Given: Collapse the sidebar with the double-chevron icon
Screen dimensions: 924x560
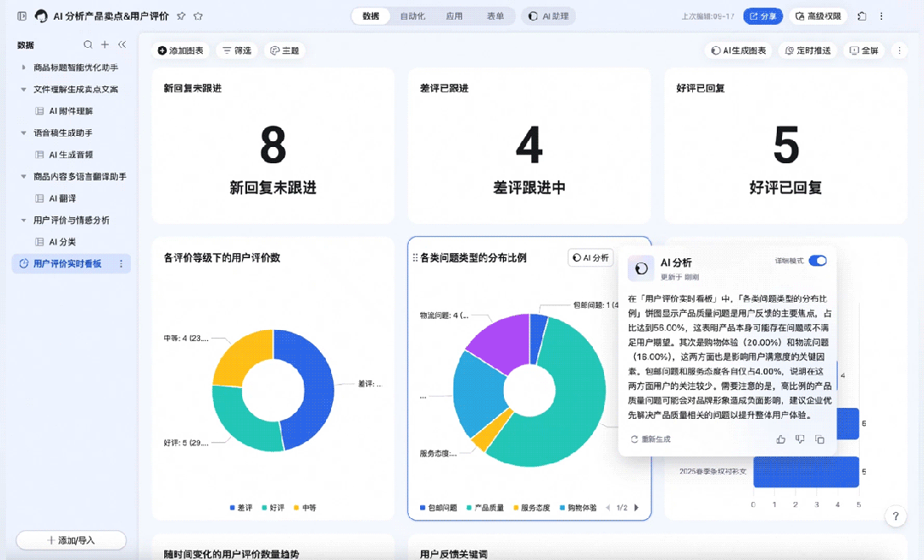Looking at the screenshot, I should click(121, 44).
